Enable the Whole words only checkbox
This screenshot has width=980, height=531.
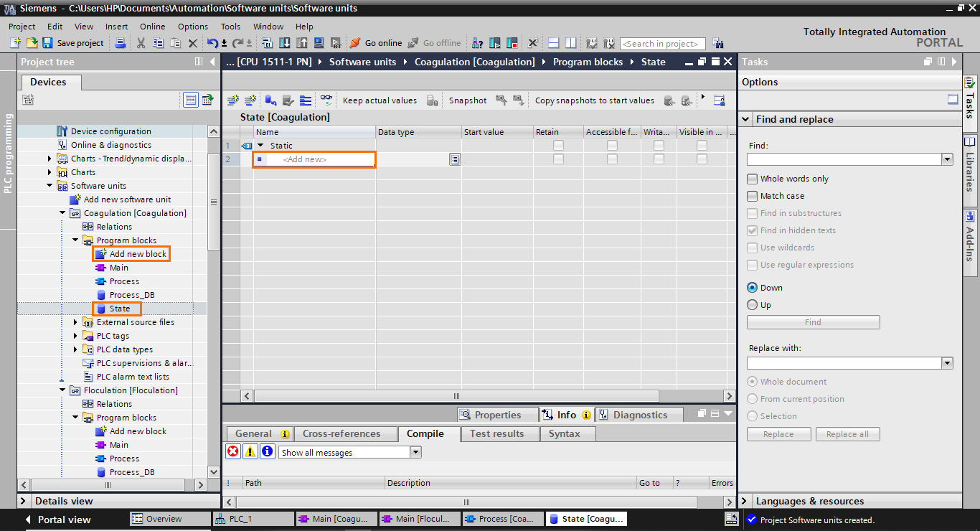click(x=753, y=179)
